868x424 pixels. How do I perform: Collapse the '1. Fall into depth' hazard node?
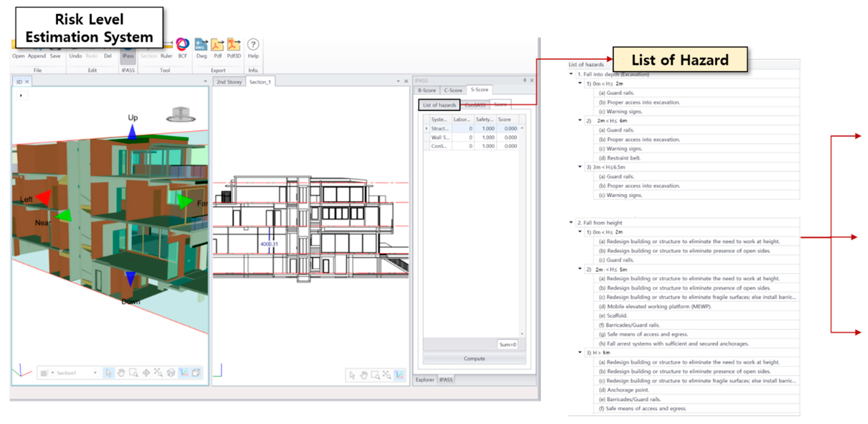tap(571, 74)
